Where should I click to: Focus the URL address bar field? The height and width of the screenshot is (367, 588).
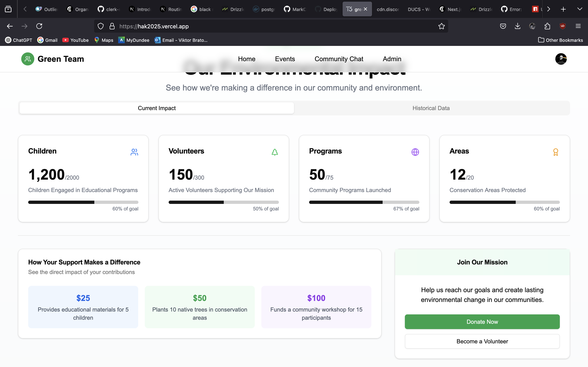(x=267, y=26)
